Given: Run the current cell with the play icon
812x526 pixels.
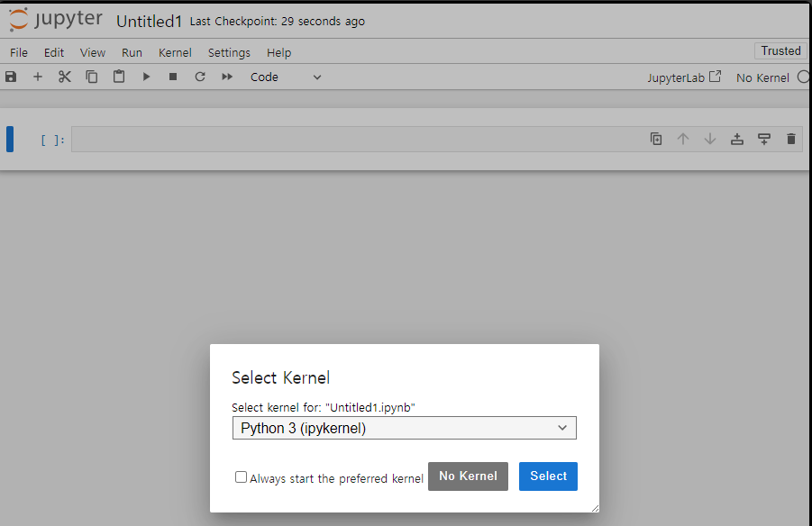Looking at the screenshot, I should (146, 77).
